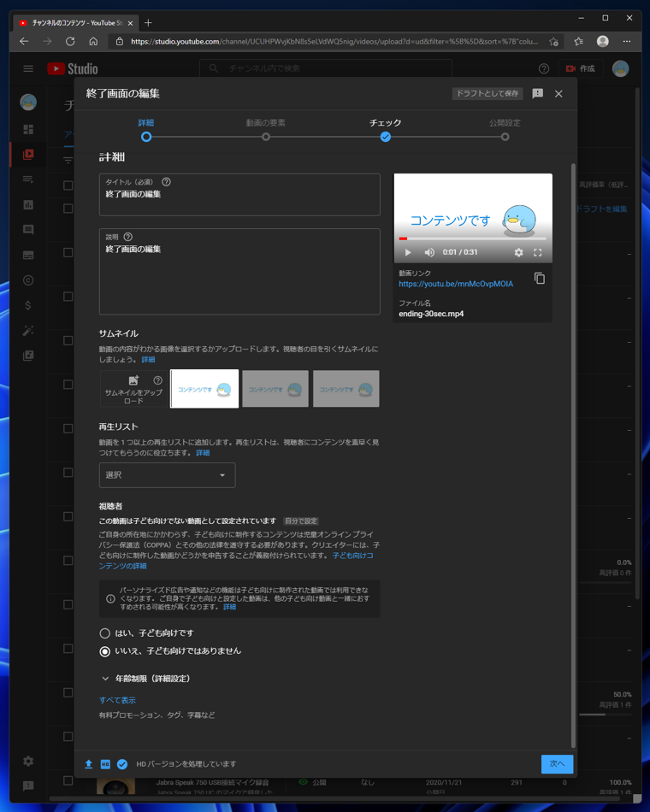Click the タイトル input field
This screenshot has width=650, height=812.
[239, 195]
